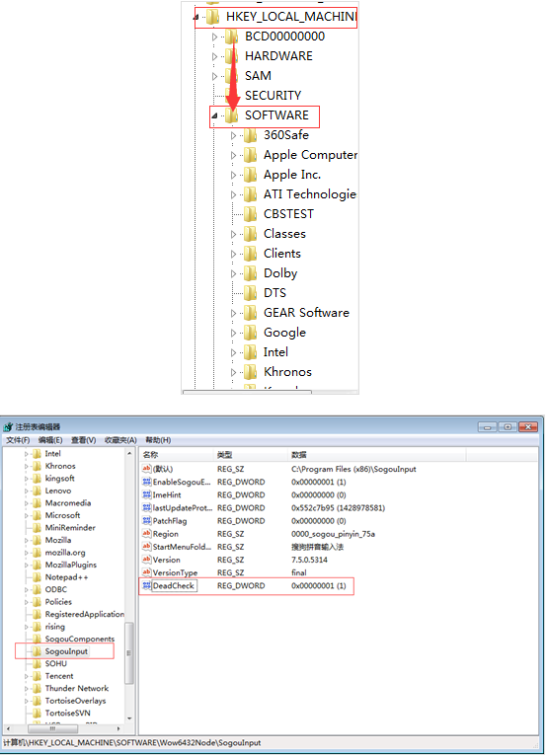Select the Policies key

coord(58,602)
